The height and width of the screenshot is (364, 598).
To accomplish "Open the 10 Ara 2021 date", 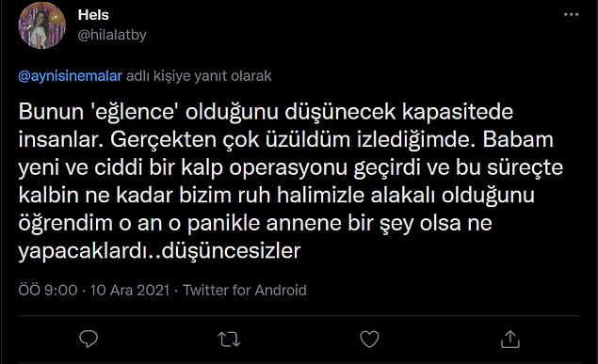I will click(x=130, y=290).
